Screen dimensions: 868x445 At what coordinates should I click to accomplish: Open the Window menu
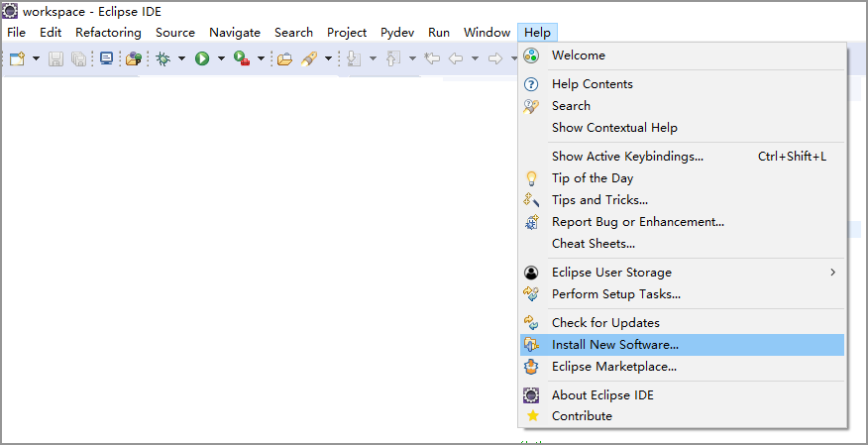pyautogui.click(x=488, y=33)
